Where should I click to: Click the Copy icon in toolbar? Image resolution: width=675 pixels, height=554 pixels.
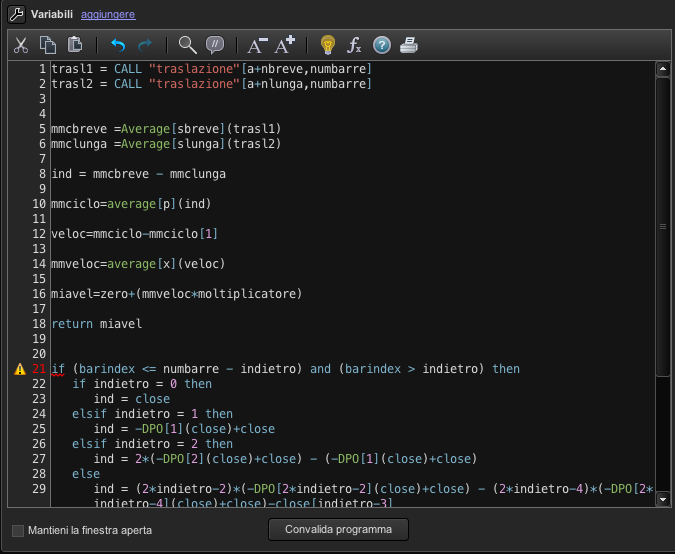[x=48, y=45]
